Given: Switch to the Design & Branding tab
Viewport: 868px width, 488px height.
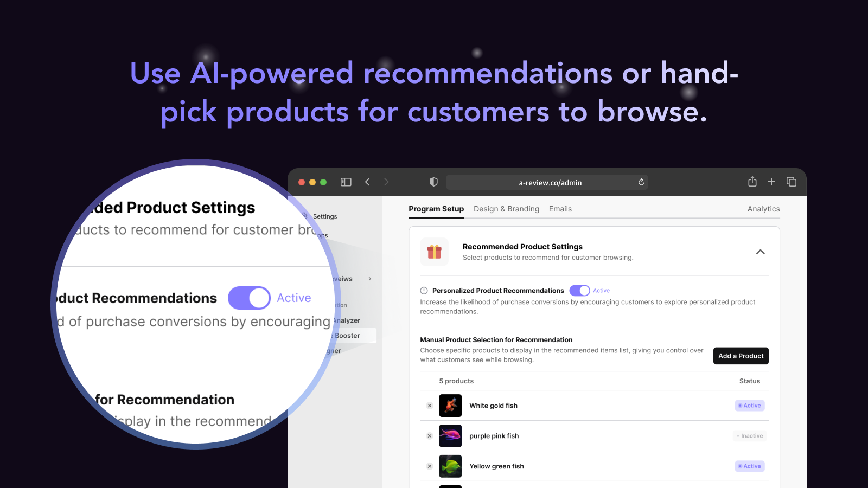Looking at the screenshot, I should point(506,209).
